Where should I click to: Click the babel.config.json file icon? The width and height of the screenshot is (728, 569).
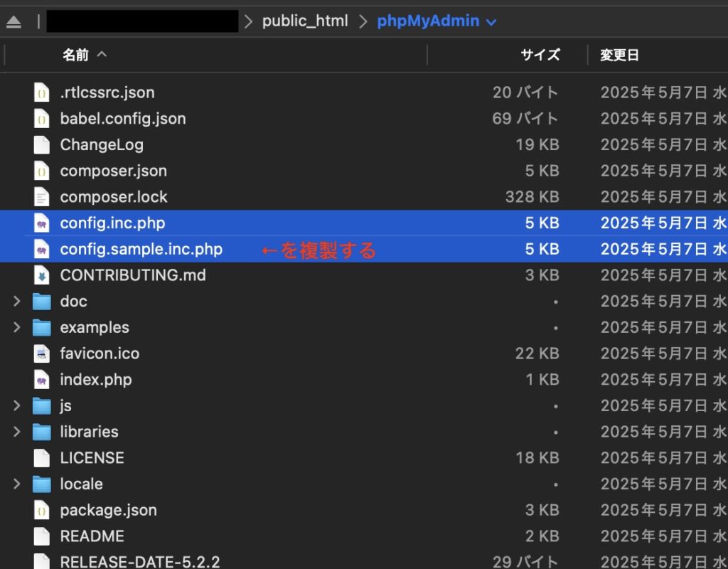click(42, 119)
